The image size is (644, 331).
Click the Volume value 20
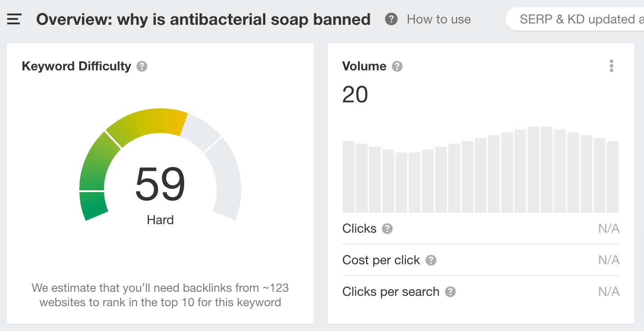(355, 95)
